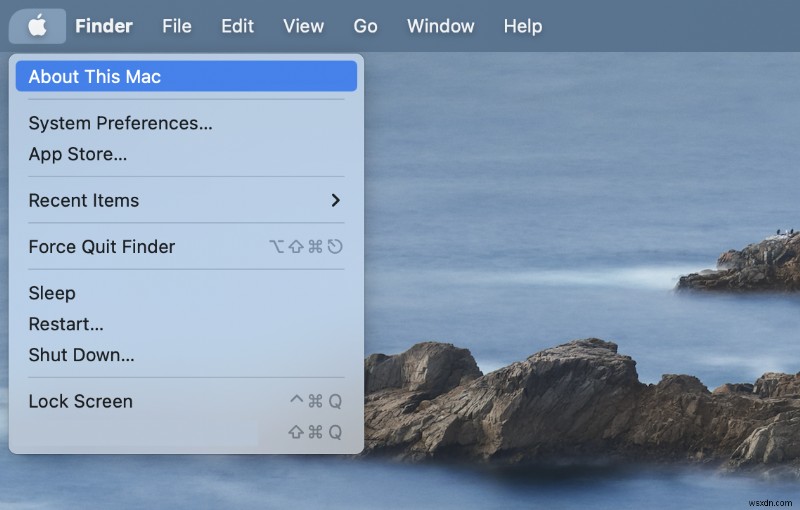Open the Finder menu
This screenshot has width=800, height=510.
(104, 26)
